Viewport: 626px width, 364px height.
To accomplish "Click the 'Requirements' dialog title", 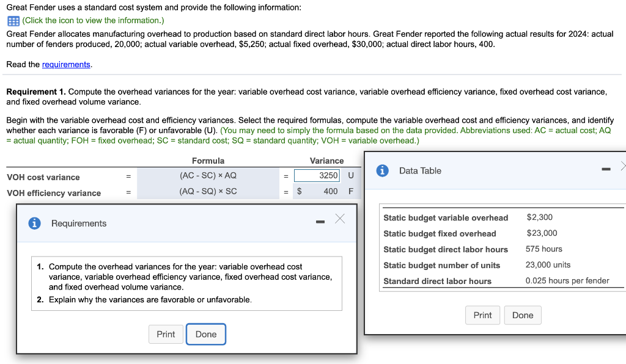I will [x=79, y=224].
